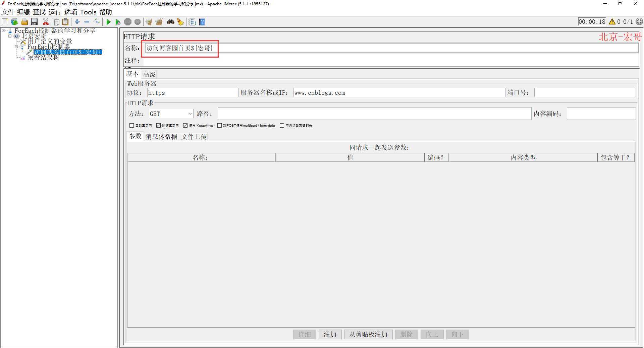The height and width of the screenshot is (348, 644).
Task: Open the 查找 menu
Action: click(x=39, y=12)
